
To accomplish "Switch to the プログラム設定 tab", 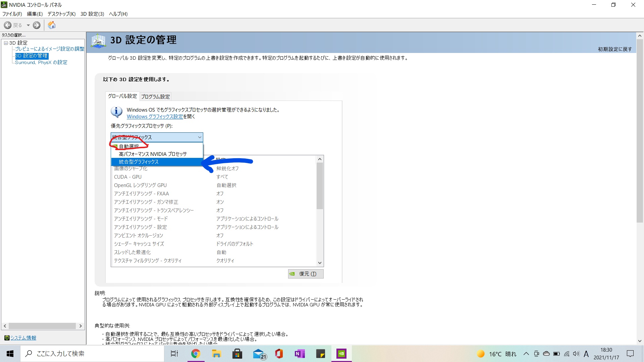I will pyautogui.click(x=155, y=97).
